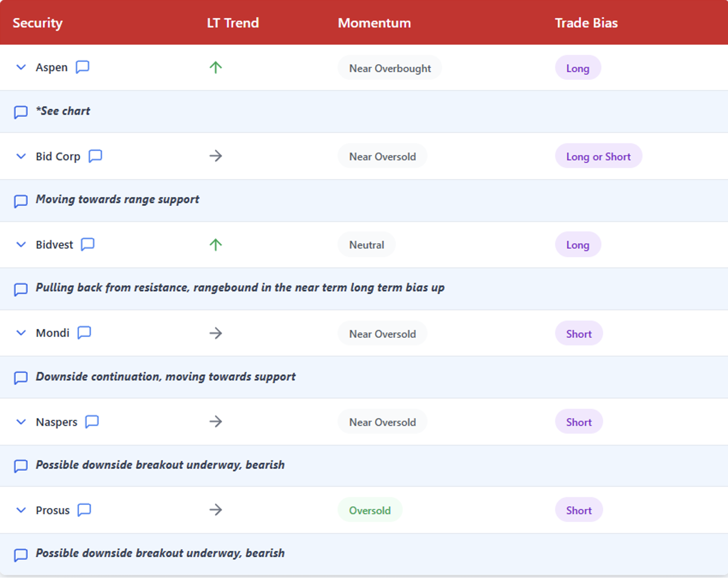Click note icon beside 'Pulling back from resistance'
Image resolution: width=728 pixels, height=578 pixels.
[x=21, y=289]
